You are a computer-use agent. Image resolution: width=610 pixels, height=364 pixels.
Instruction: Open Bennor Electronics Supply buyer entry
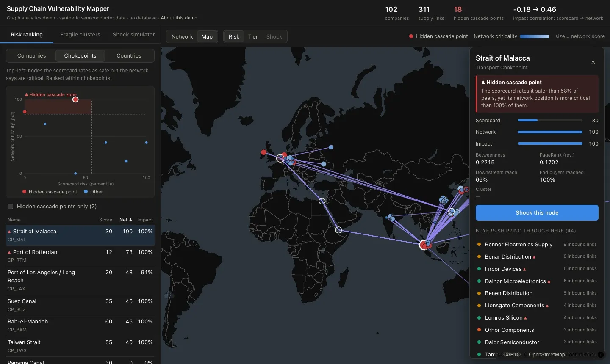pyautogui.click(x=537, y=245)
